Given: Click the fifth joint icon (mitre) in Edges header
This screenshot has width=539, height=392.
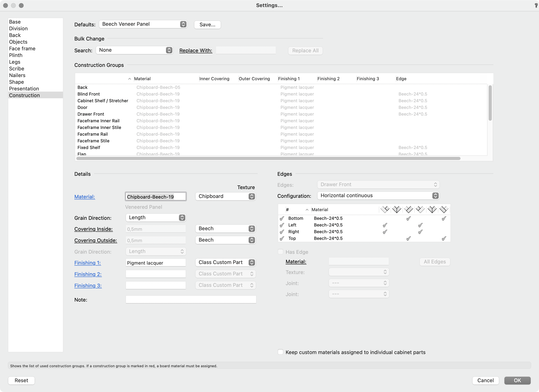Looking at the screenshot, I should coord(432,209).
